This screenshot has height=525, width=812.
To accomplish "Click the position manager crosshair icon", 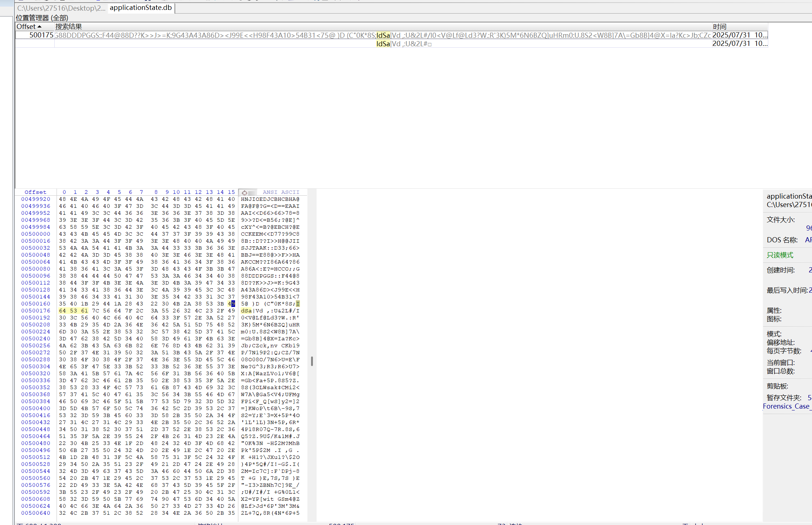I will (245, 192).
